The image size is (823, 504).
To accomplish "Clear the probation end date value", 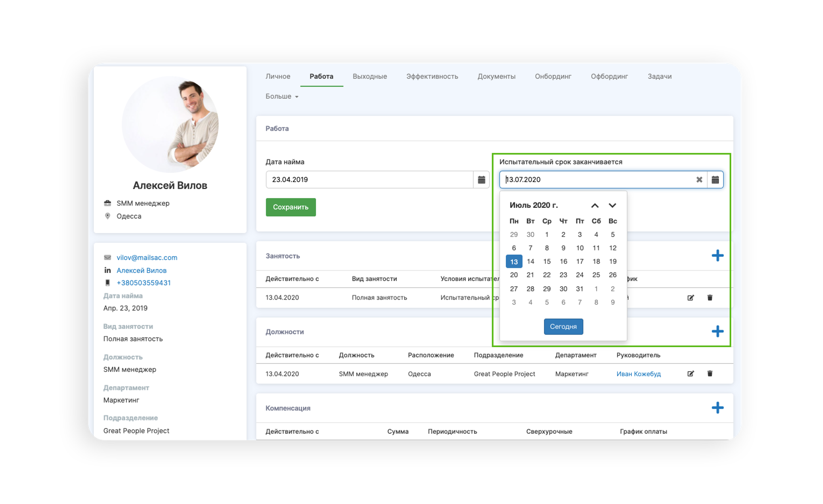I will point(699,180).
